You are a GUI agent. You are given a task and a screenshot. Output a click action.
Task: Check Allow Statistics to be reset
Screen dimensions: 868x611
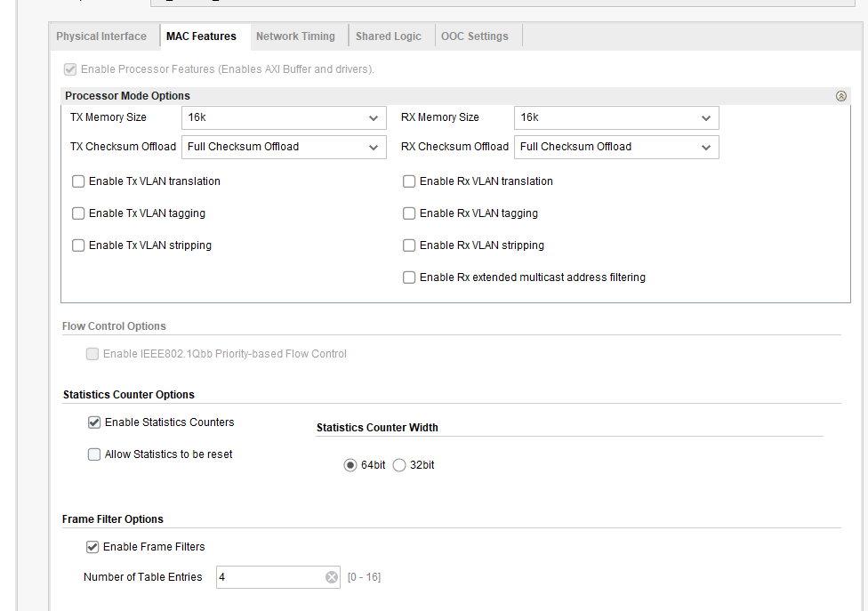(x=94, y=454)
